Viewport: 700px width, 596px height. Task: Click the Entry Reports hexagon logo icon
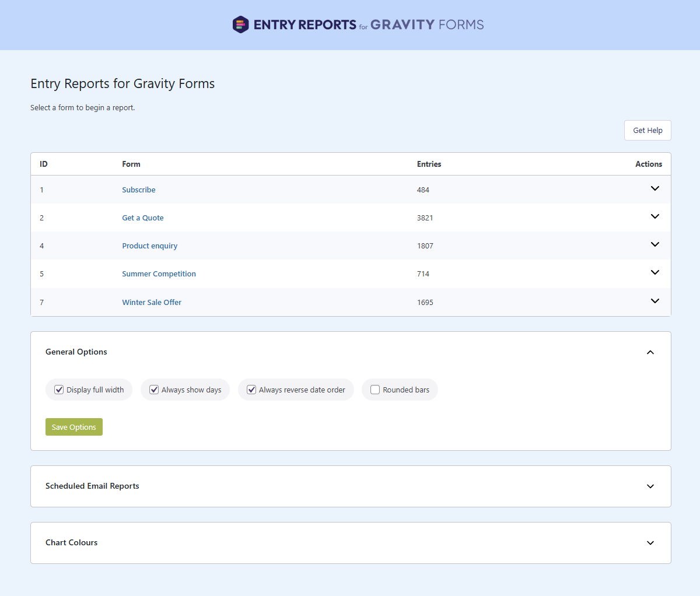point(240,24)
